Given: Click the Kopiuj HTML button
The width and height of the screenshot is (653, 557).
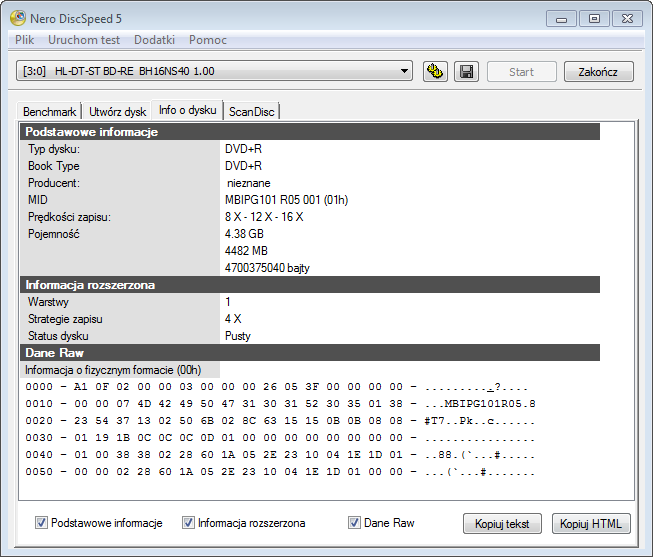Looking at the screenshot, I should tap(591, 523).
